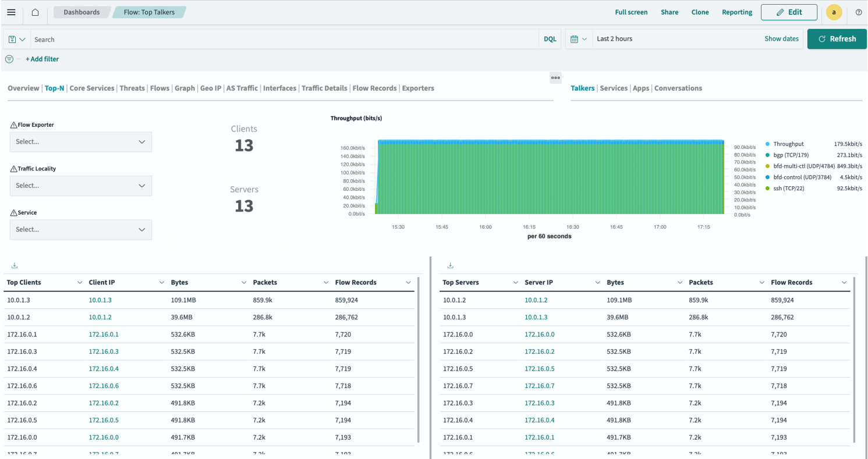Open Client IP column menu

162,283
